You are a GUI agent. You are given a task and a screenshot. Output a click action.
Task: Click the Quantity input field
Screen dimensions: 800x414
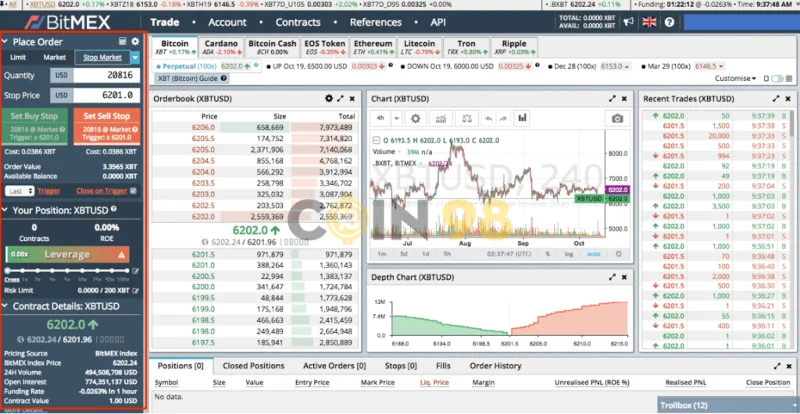pyautogui.click(x=106, y=76)
